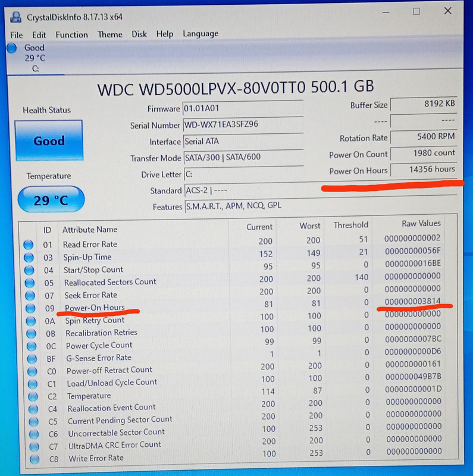
Task: Click status icon for Temperature attribute row
Action: point(33,396)
